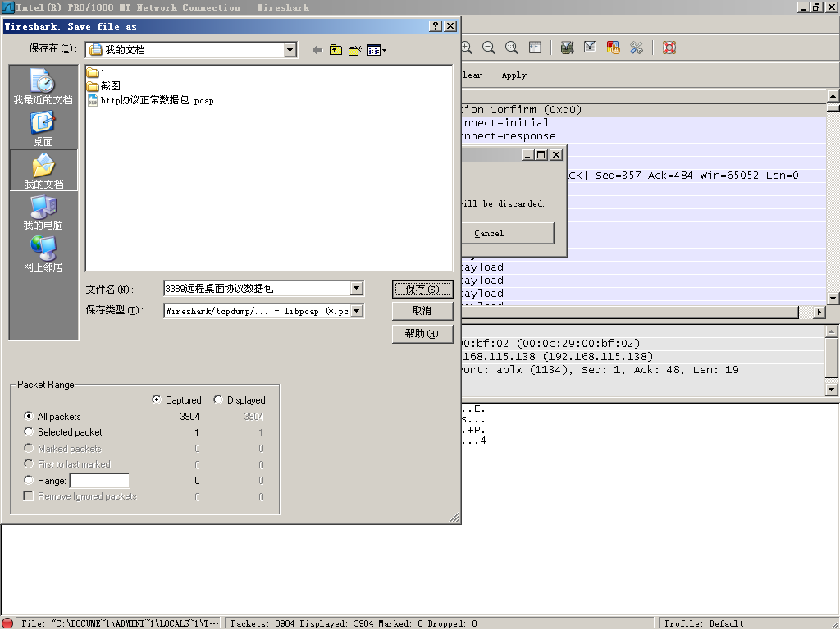Click the zoom 1:1 normal size icon
840x630 pixels.
[x=512, y=48]
